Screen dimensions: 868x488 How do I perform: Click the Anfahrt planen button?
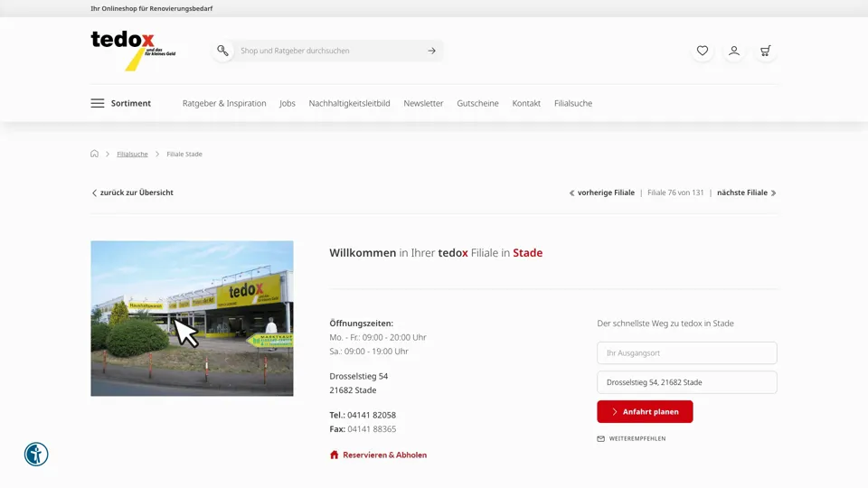coord(645,412)
